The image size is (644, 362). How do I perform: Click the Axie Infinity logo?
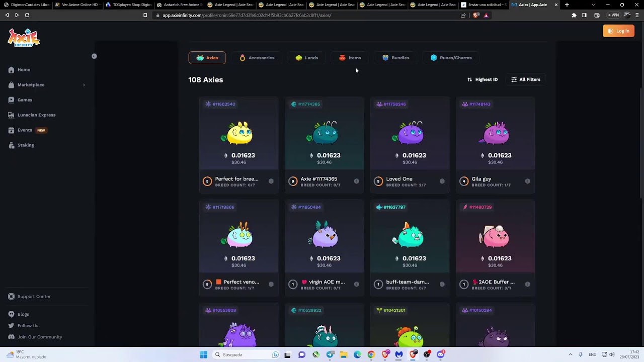click(x=24, y=38)
